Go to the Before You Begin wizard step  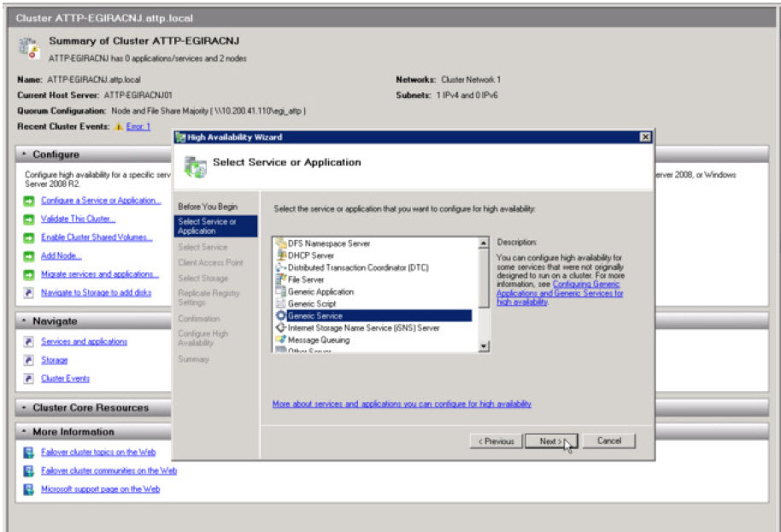[208, 207]
